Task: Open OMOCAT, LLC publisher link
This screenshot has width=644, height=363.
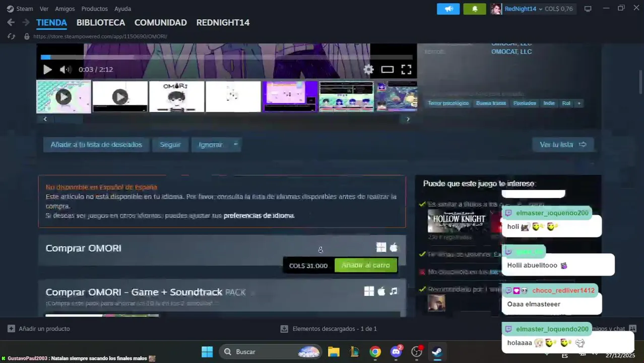Action: click(x=511, y=51)
